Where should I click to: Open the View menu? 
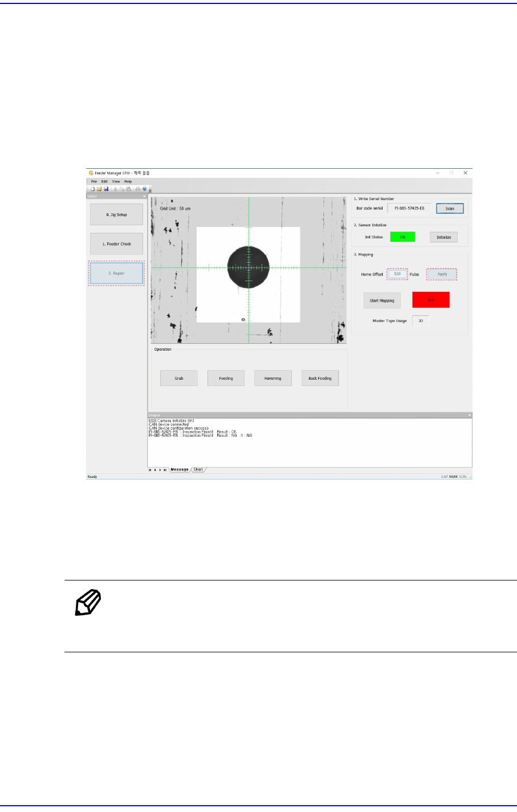coord(116,181)
